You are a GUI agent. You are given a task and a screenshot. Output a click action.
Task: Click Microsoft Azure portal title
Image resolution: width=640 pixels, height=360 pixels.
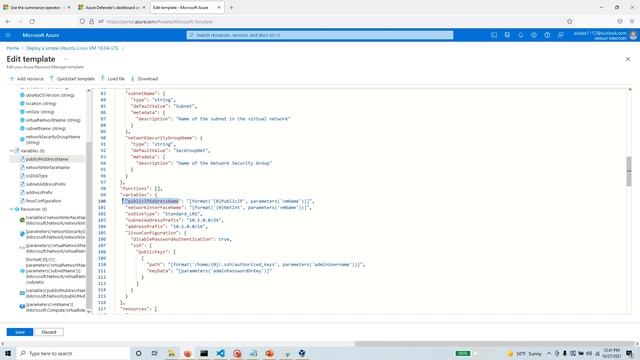[41, 35]
